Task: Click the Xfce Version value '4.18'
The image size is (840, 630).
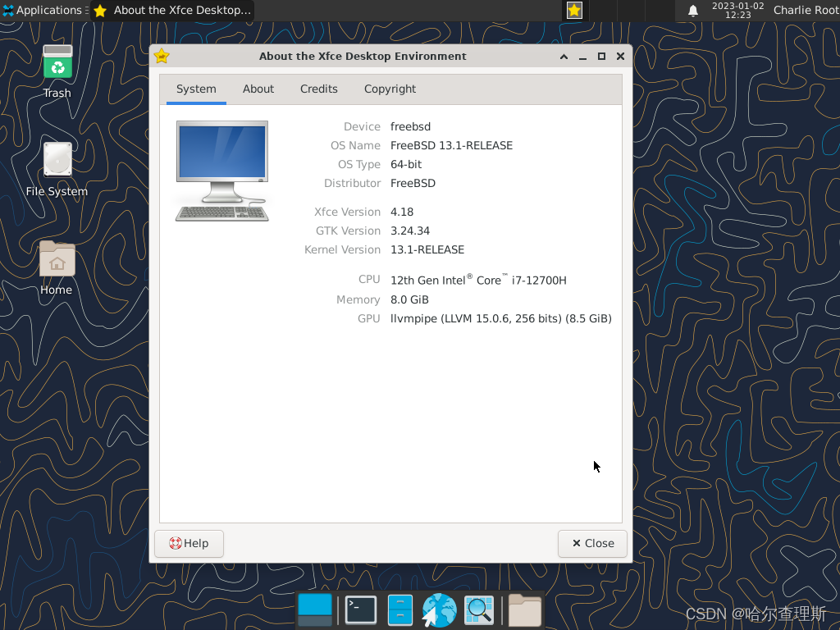Action: click(x=402, y=212)
